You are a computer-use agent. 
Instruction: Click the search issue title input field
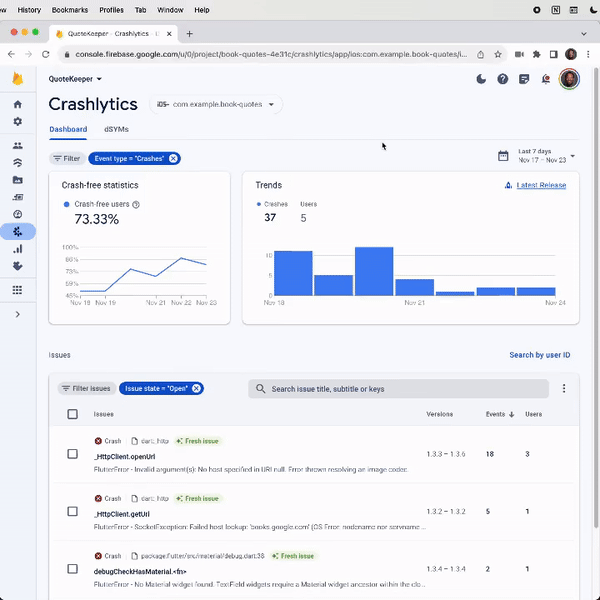tap(400, 389)
